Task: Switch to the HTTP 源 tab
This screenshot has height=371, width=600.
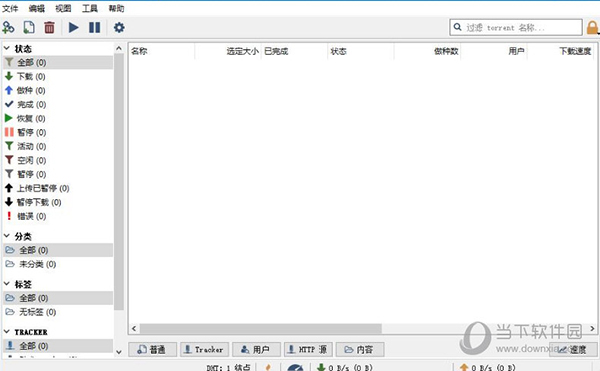Action: tap(308, 349)
